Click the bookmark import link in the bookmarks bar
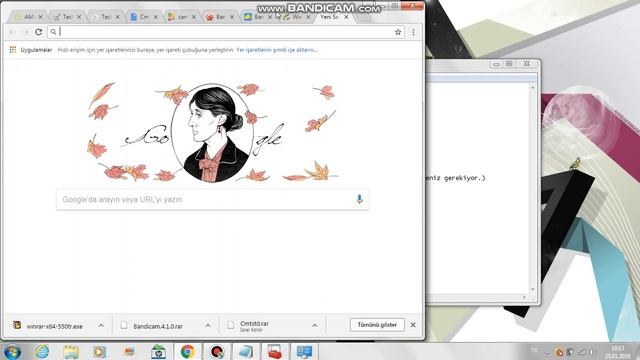Image resolution: width=640 pixels, height=360 pixels. click(277, 50)
